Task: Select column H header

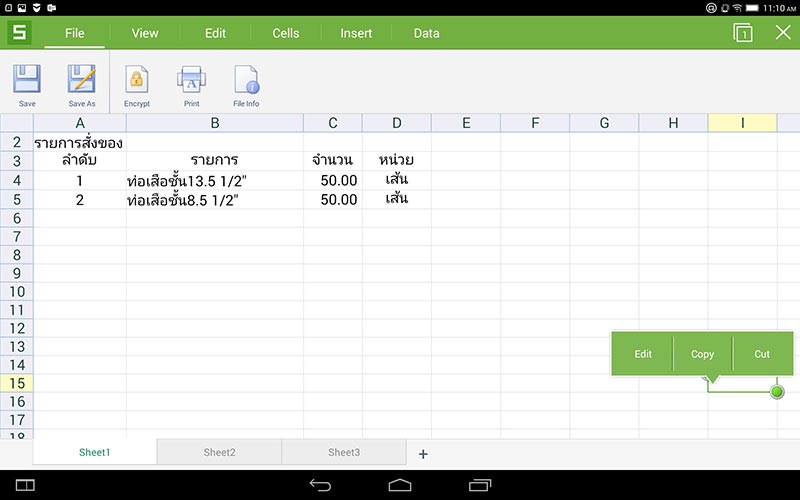Action: (x=673, y=123)
